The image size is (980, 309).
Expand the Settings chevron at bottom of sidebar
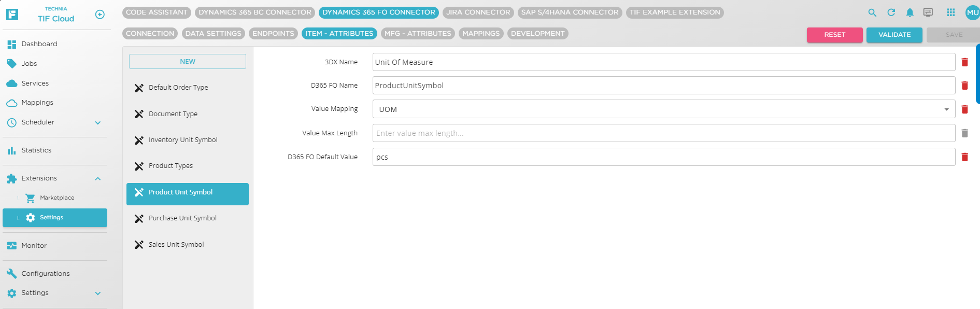[x=98, y=293]
